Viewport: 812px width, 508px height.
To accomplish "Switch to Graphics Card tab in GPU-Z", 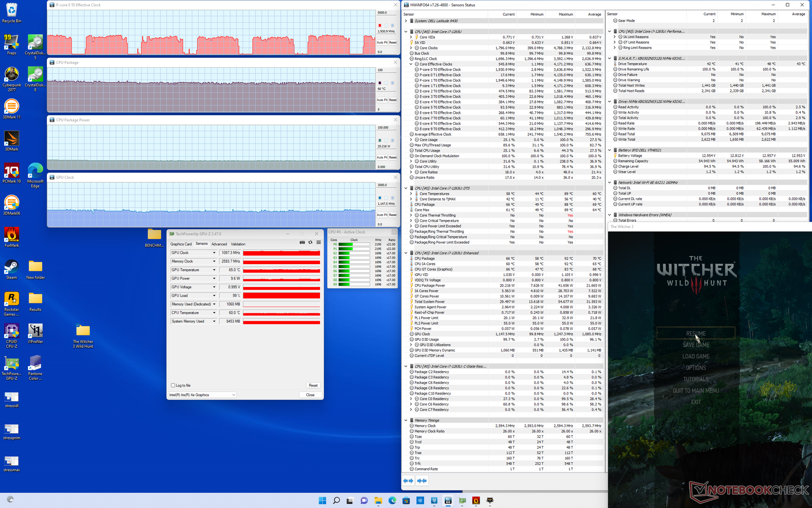I will click(x=181, y=244).
